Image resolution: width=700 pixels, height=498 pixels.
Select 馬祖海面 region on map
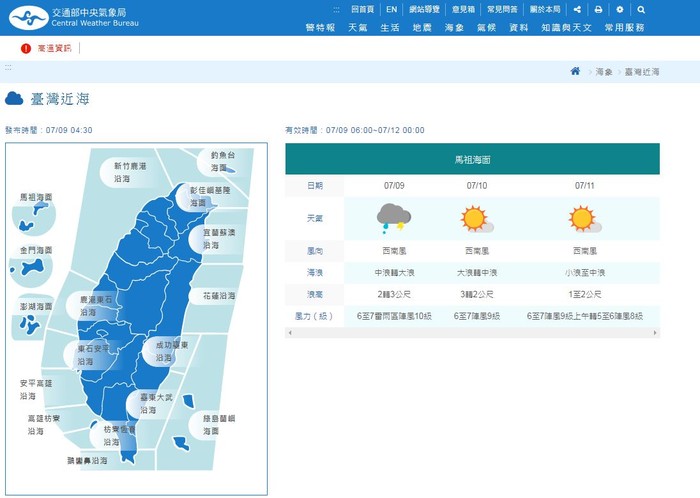[36, 199]
